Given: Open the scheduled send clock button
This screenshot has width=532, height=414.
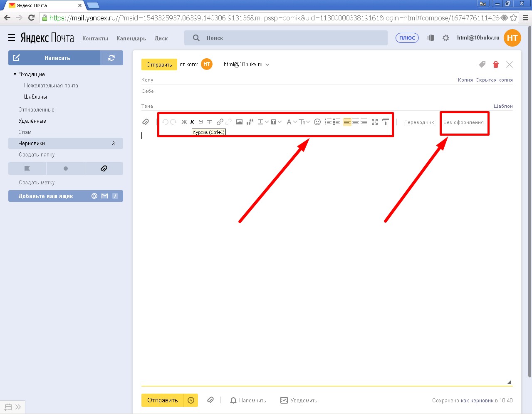Looking at the screenshot, I should tap(191, 400).
